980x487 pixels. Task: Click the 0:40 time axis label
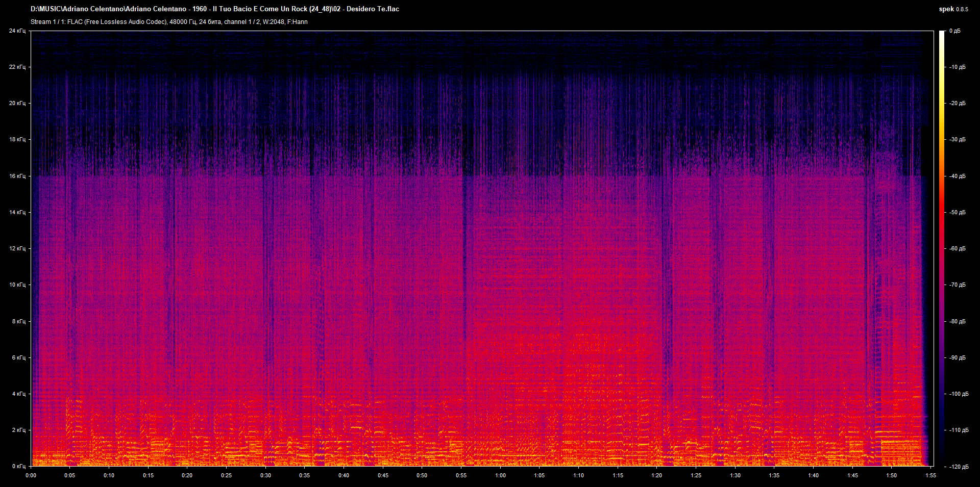click(x=344, y=475)
